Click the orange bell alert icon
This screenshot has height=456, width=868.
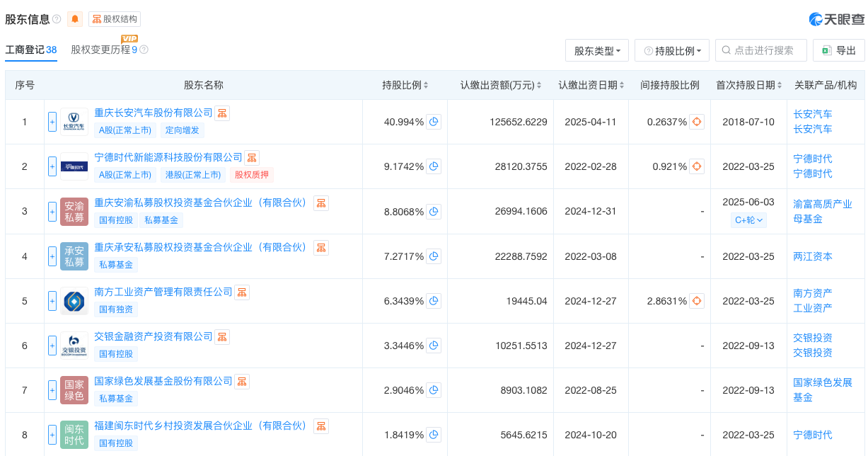[x=75, y=19]
